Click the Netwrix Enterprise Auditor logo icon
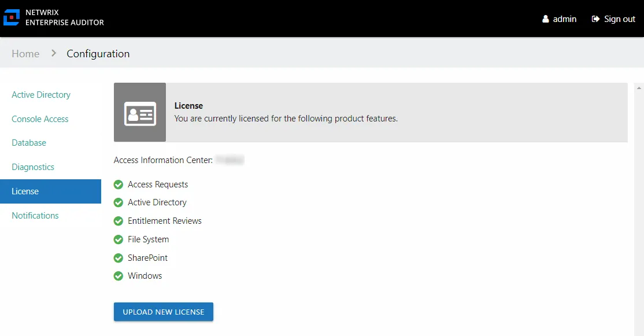The height and width of the screenshot is (336, 644). [x=12, y=18]
